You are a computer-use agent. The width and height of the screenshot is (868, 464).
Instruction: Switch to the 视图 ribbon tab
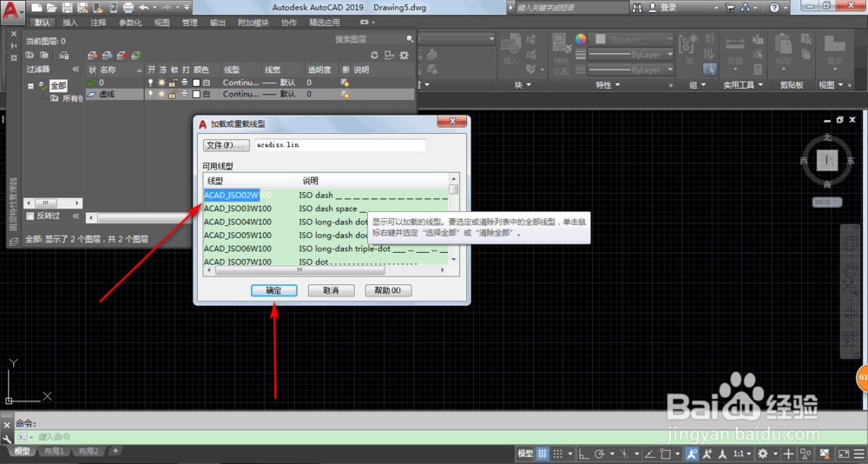(x=161, y=23)
